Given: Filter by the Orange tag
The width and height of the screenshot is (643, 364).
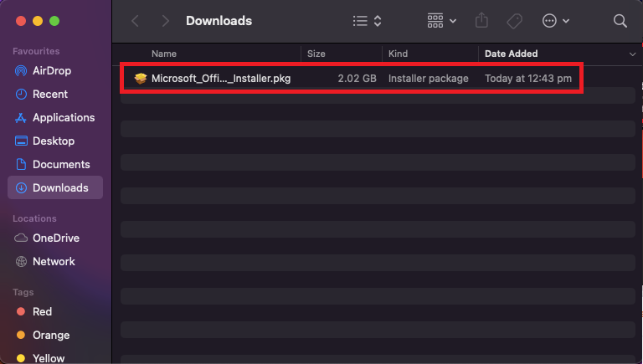Looking at the screenshot, I should 55,336.
